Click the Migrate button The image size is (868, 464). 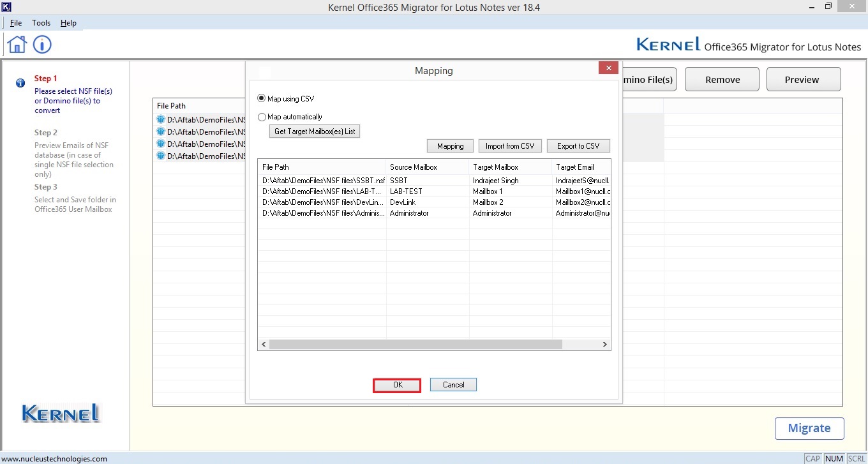coord(809,428)
